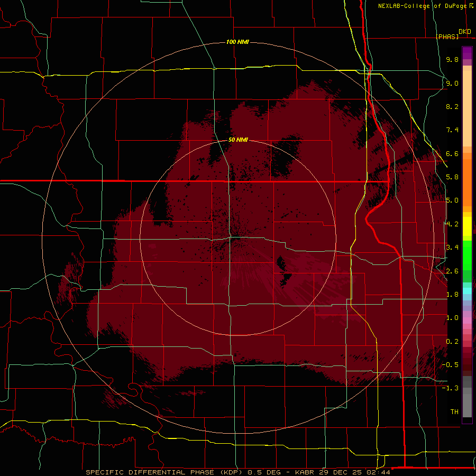Image resolution: width=476 pixels, height=476 pixels.
Task: Click the 2.6 scale value
Action: [452, 271]
